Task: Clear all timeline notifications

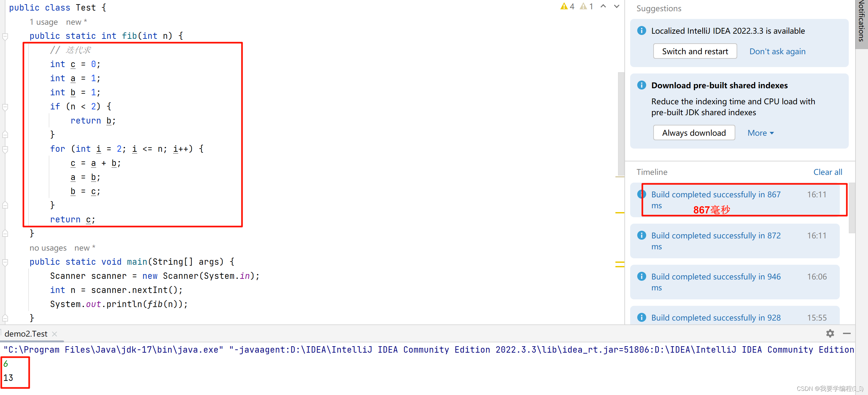Action: click(828, 172)
